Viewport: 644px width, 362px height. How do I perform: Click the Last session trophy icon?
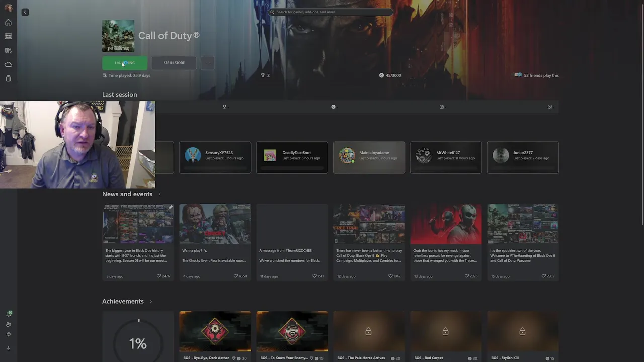point(224,107)
